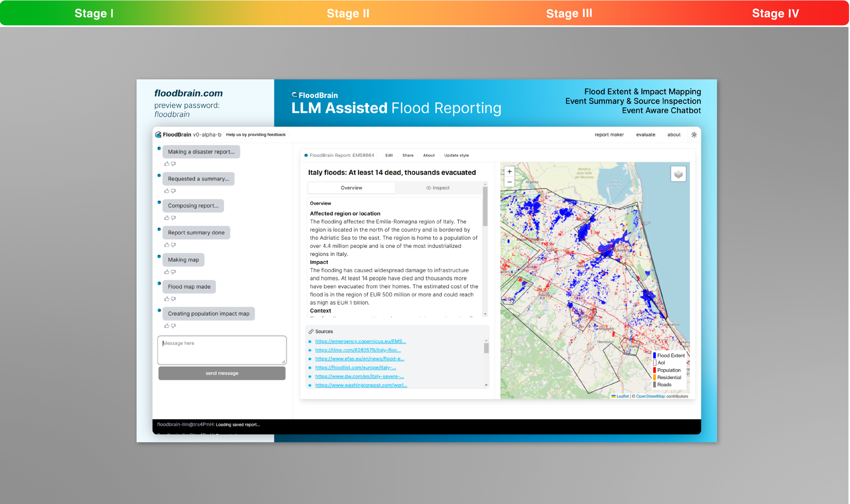
Task: Click thumbs up under 'Requested a summary...'
Action: [167, 191]
